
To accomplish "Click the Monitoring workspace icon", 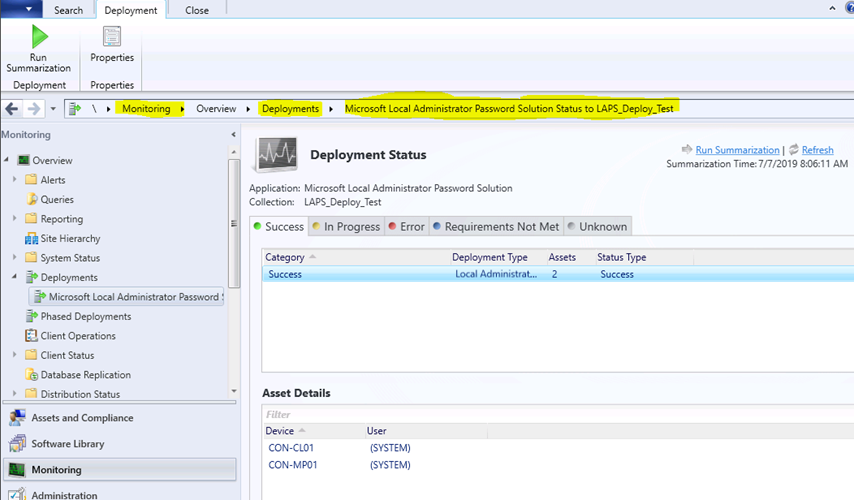I will click(x=17, y=469).
